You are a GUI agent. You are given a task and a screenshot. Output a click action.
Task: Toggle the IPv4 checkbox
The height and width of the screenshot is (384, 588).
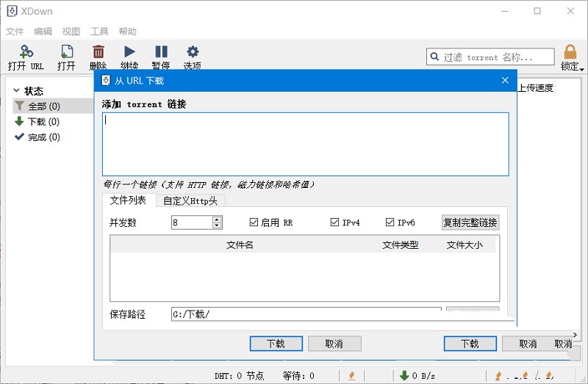[x=334, y=222]
